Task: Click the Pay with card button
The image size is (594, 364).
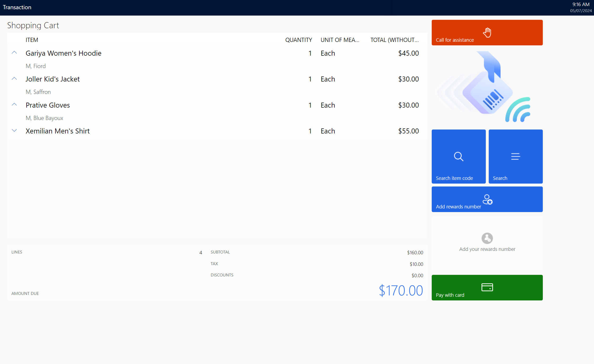Action: [x=487, y=288]
